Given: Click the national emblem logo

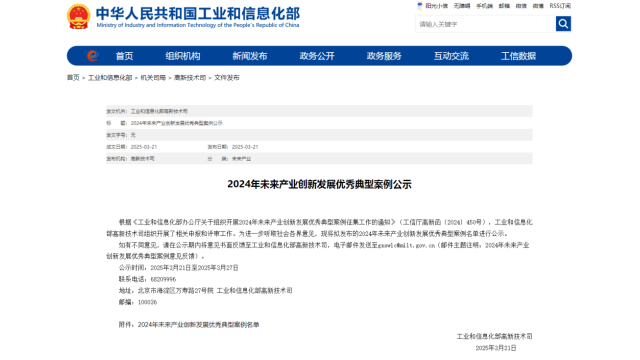Looking at the screenshot, I should point(78,16).
